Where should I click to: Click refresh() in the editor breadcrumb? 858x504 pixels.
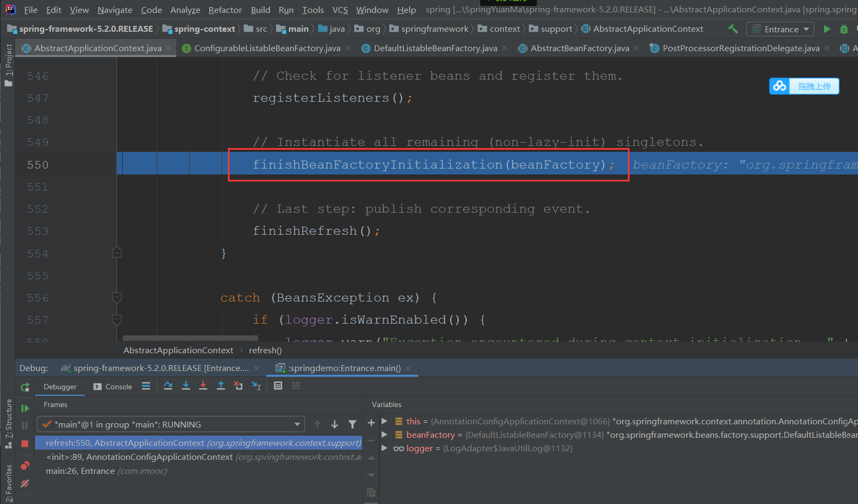pos(265,351)
